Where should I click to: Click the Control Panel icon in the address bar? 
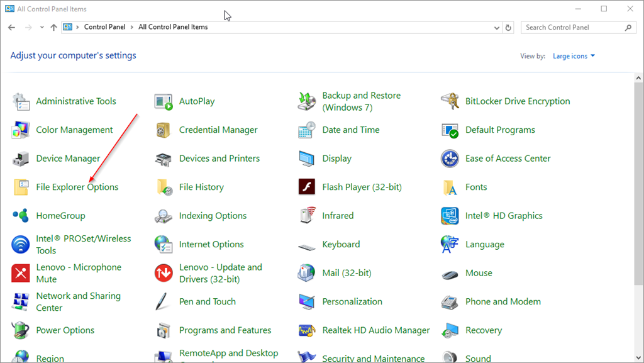point(68,27)
